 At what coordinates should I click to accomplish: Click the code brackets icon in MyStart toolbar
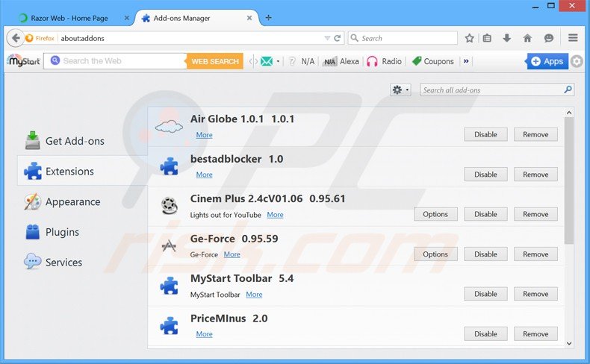point(254,61)
